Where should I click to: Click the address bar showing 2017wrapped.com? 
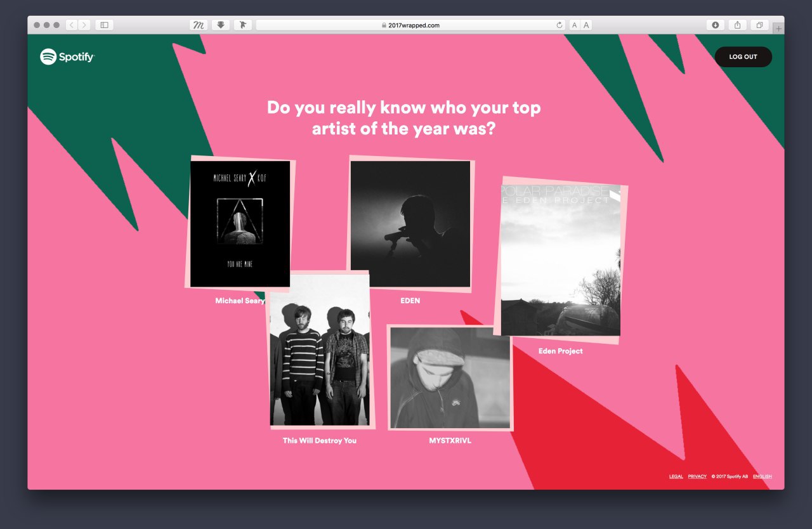[x=411, y=25]
